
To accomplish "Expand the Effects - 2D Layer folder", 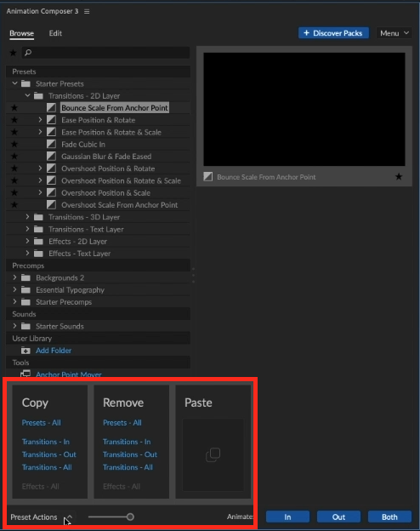I will tap(27, 241).
